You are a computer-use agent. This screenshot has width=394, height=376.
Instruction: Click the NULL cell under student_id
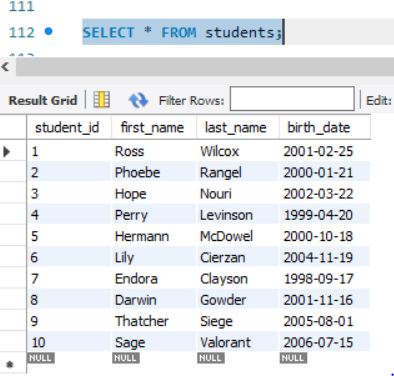tap(40, 358)
